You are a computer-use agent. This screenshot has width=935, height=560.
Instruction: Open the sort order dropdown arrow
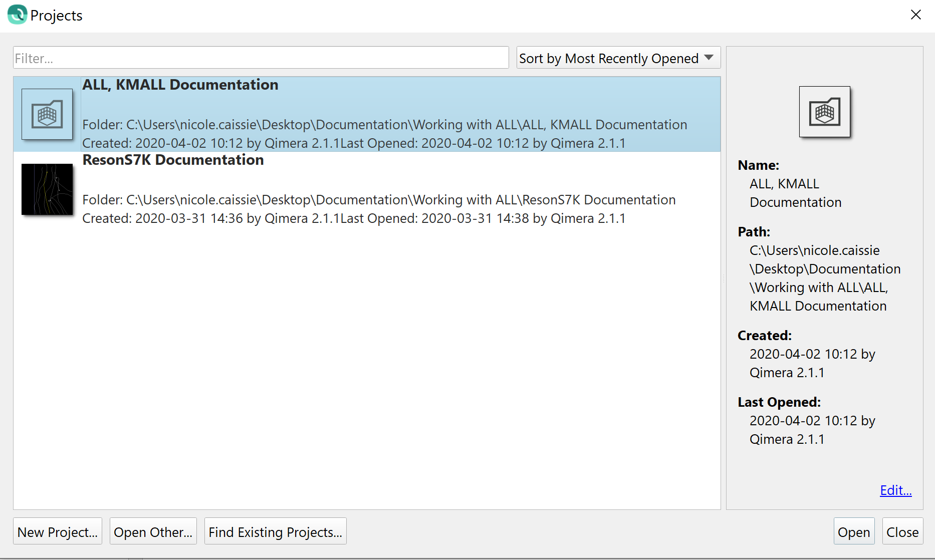tap(709, 58)
